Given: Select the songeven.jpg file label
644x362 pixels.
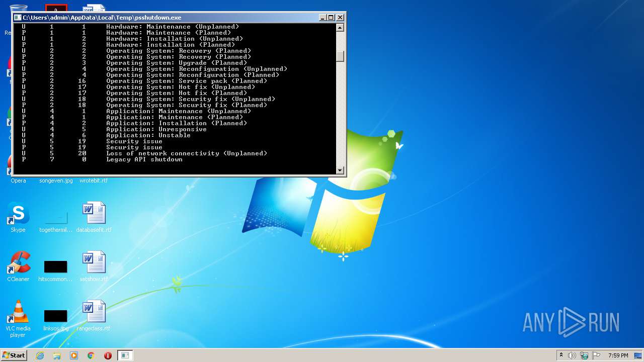Looking at the screenshot, I should pos(56,180).
